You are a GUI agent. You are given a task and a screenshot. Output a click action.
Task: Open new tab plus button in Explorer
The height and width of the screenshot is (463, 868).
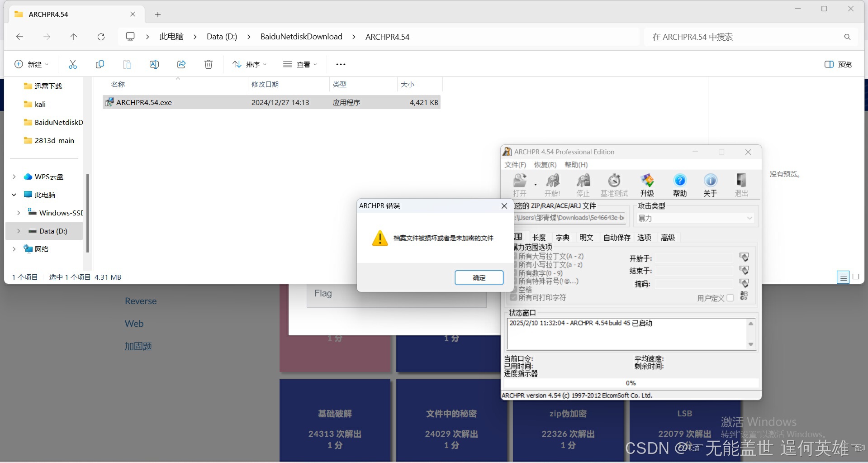pos(158,14)
